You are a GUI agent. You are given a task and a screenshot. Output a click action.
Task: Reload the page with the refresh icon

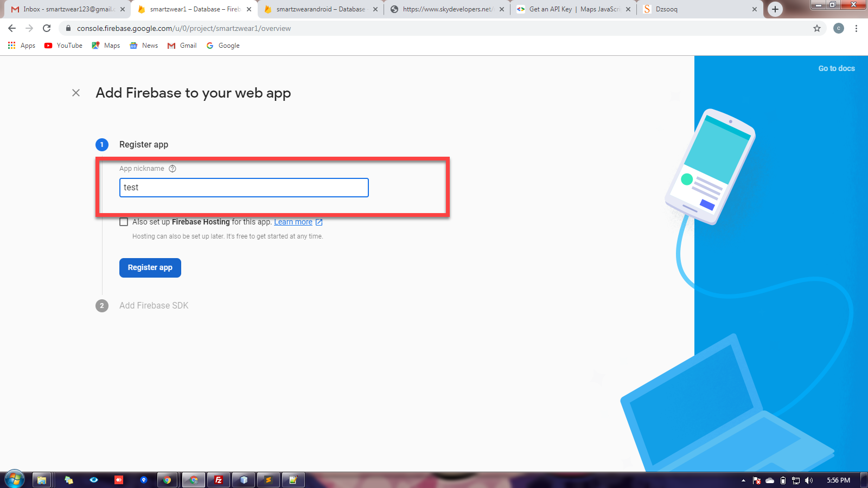(x=47, y=28)
